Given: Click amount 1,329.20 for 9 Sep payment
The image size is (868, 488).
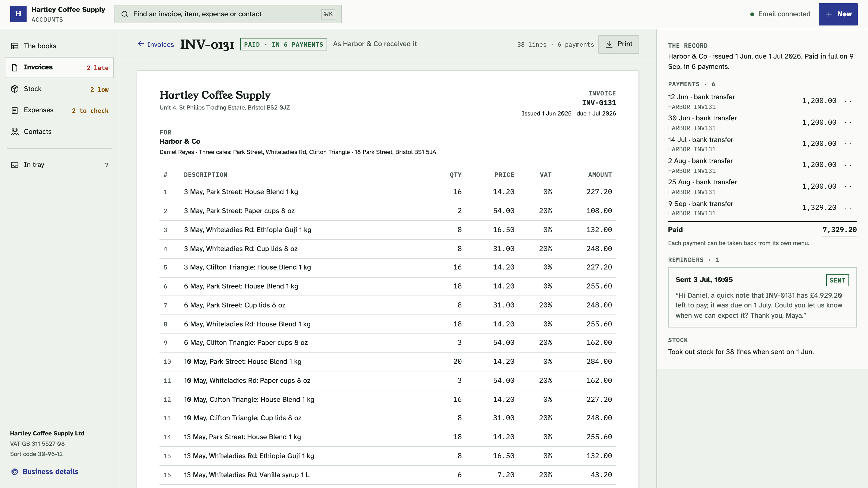Looking at the screenshot, I should click(819, 208).
